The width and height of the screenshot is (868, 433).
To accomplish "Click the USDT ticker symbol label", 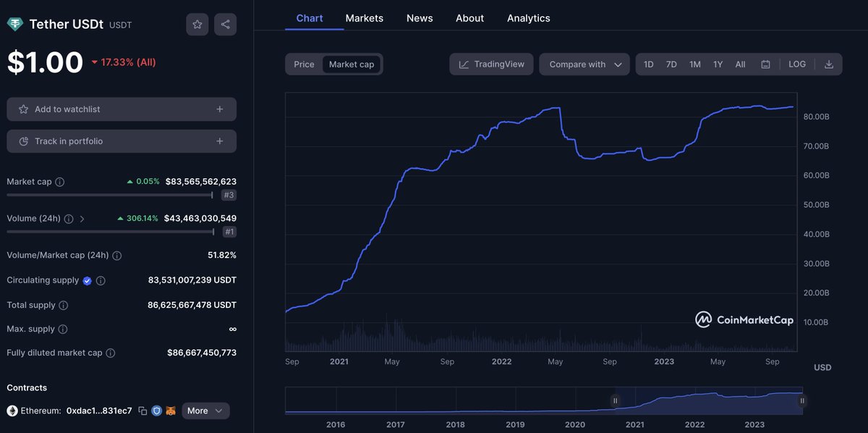I will 120,25.
